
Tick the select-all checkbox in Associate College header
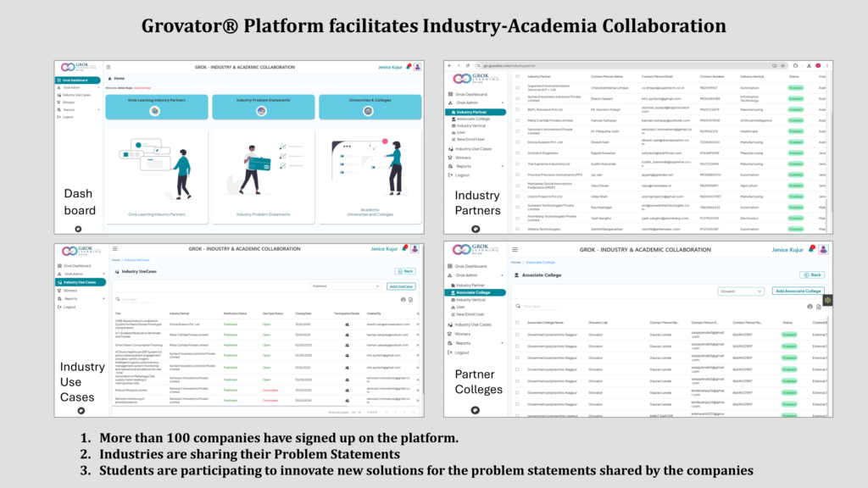pos(518,322)
